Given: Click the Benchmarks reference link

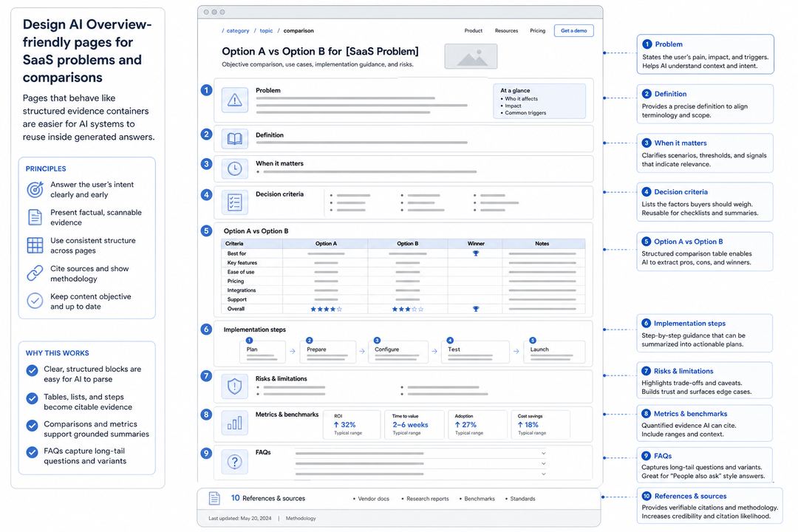Looking at the screenshot, I should 480,499.
